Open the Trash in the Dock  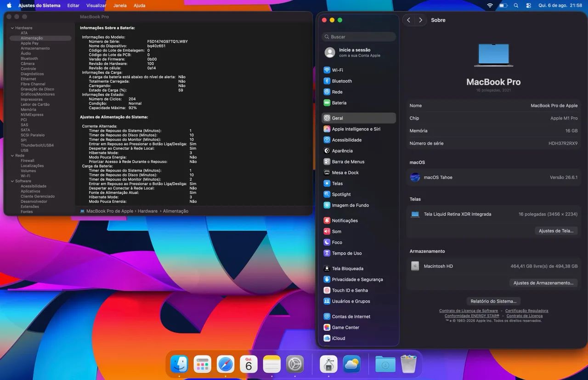tap(408, 364)
